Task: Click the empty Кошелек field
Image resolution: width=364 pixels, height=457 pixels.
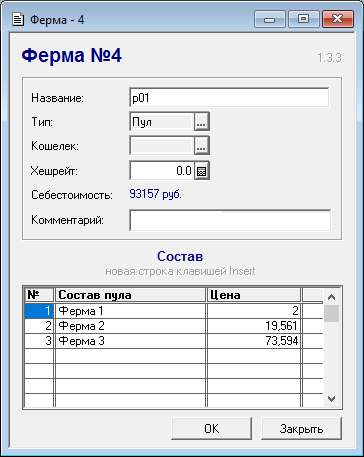Action: click(x=161, y=146)
